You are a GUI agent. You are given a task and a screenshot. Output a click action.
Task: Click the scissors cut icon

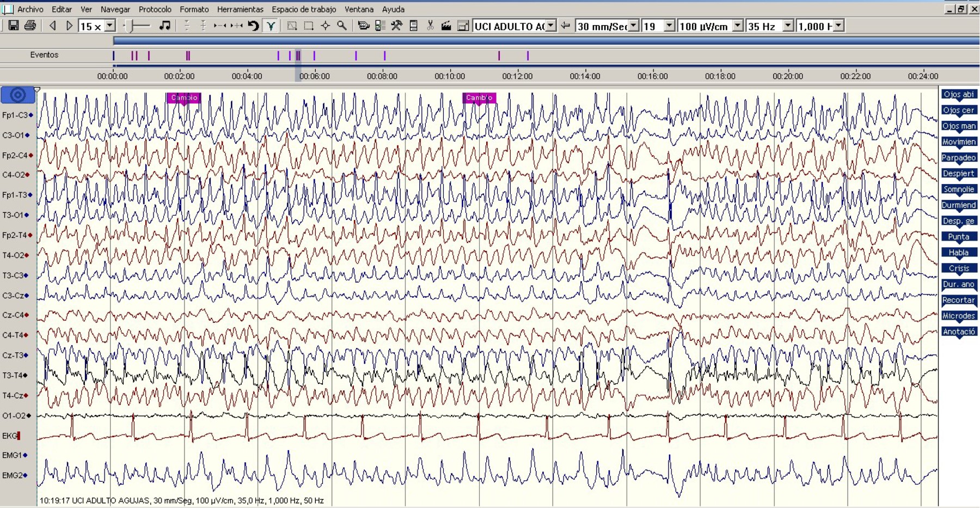(430, 26)
